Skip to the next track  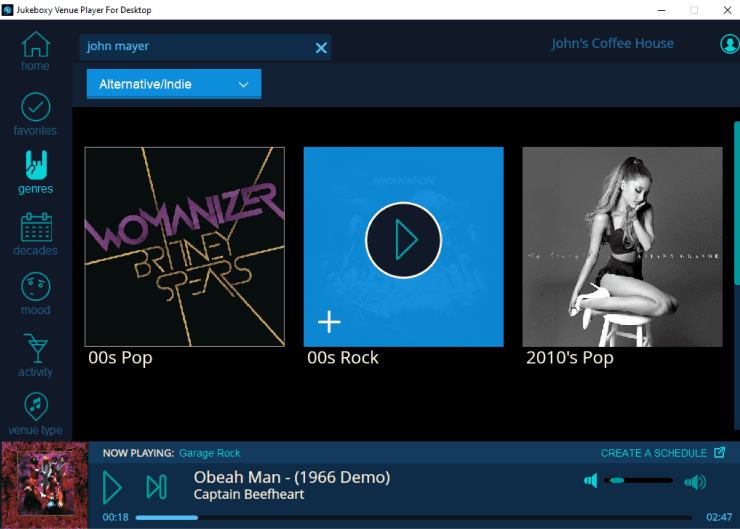click(x=157, y=487)
